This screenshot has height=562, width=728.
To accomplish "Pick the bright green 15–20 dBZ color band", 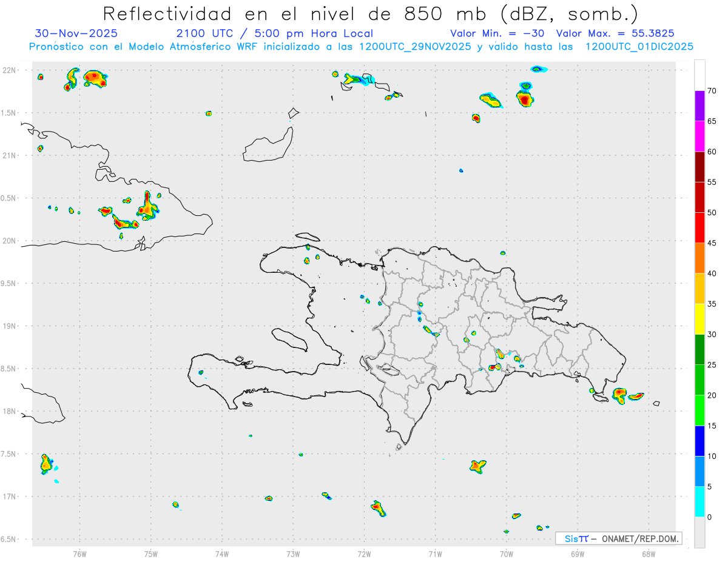I will 699,410.
